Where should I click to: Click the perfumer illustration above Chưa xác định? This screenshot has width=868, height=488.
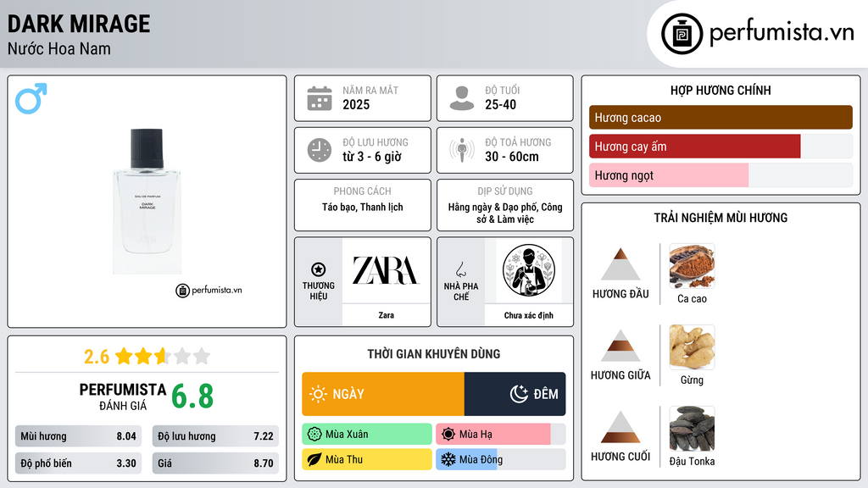[529, 270]
